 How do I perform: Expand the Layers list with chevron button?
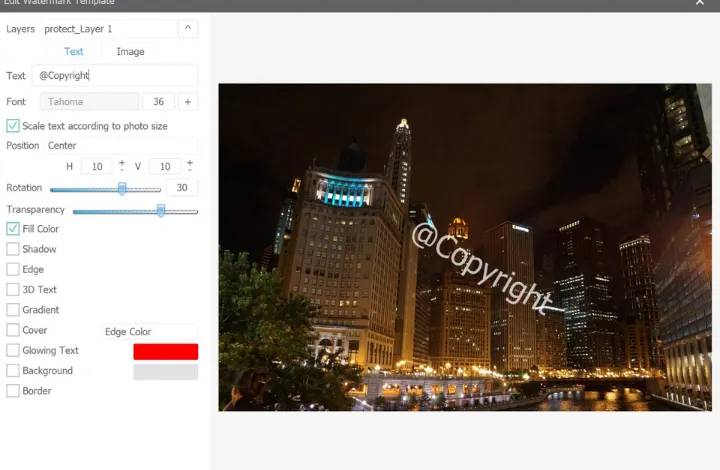(188, 29)
